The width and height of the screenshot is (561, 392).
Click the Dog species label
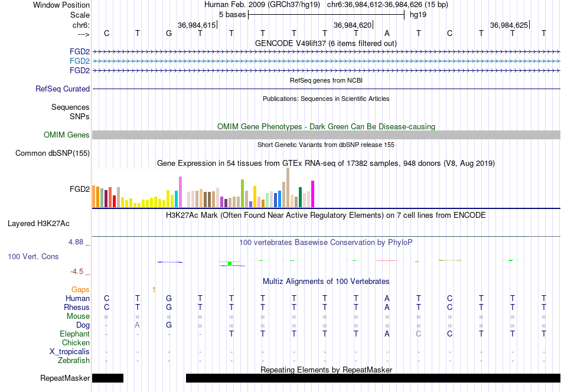pos(83,325)
